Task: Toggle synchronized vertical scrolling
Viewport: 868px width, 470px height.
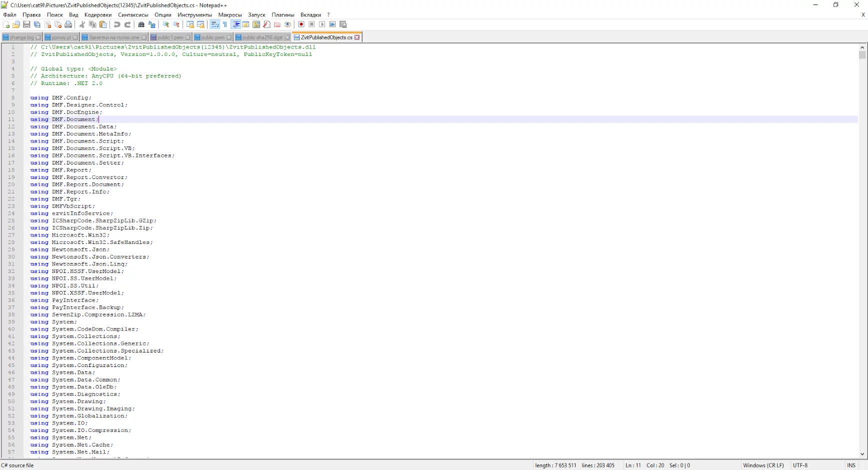Action: tap(190, 24)
